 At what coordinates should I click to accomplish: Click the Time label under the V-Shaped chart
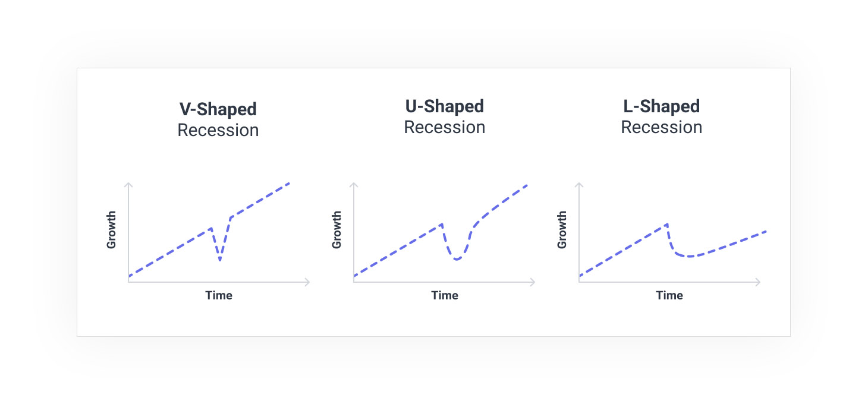click(x=219, y=295)
